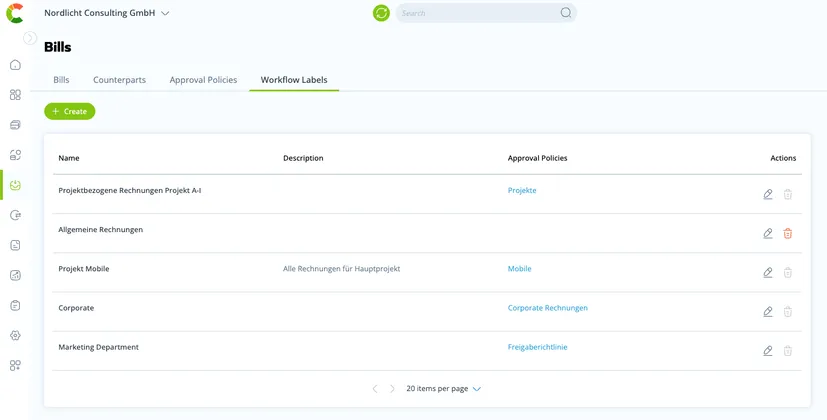Switch to the Counterparts tab
This screenshot has height=420, width=827.
click(120, 80)
